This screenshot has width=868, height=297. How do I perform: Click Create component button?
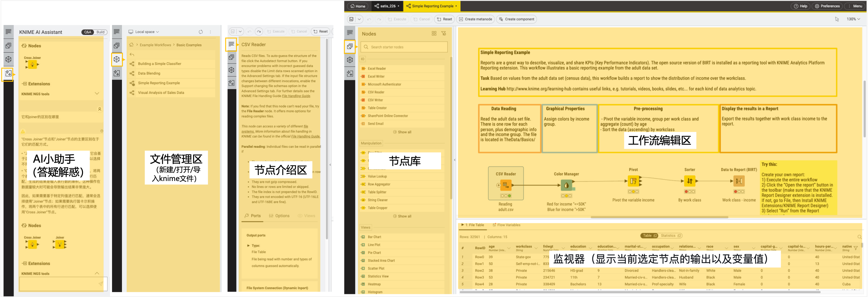517,19
